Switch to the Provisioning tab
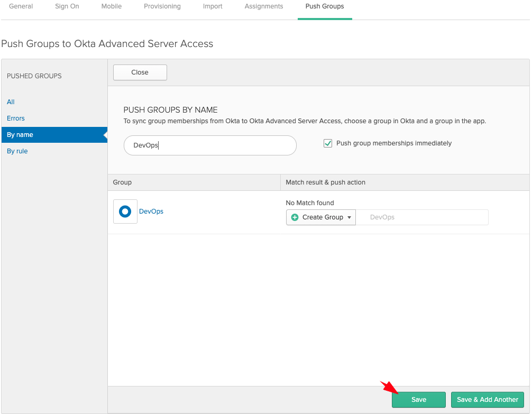532x414 pixels. (x=162, y=6)
